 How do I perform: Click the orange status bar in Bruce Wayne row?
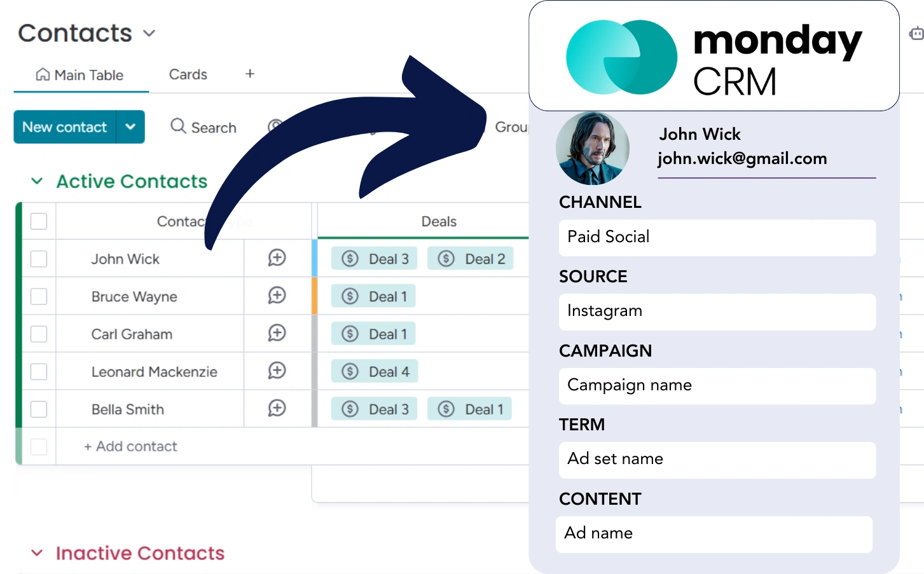coord(314,296)
